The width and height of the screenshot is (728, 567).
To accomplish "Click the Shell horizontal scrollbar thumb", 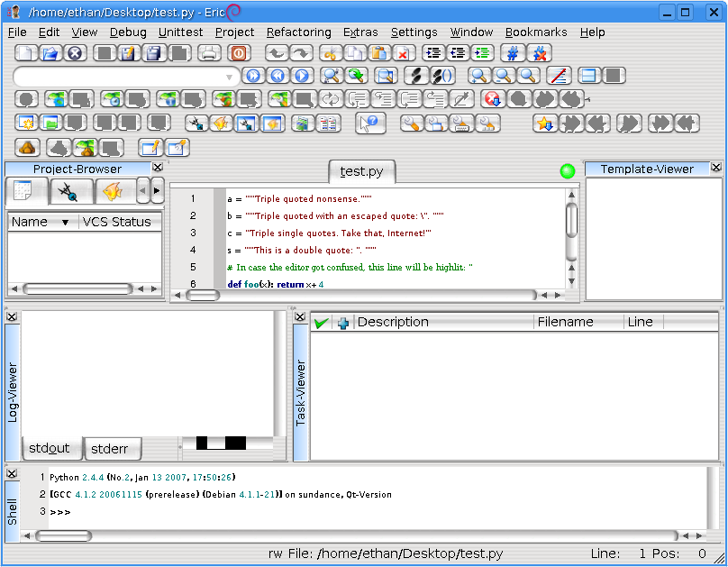I will click(x=64, y=535).
